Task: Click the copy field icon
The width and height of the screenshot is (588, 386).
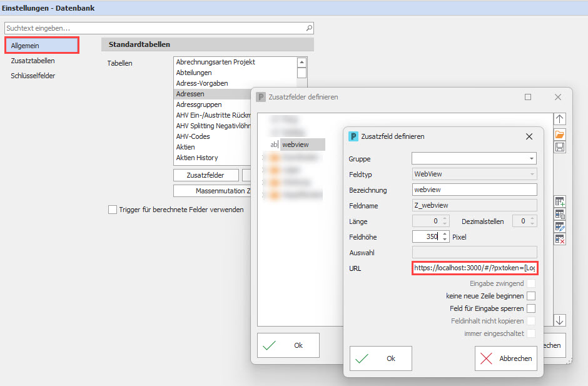Action: pyautogui.click(x=560, y=214)
